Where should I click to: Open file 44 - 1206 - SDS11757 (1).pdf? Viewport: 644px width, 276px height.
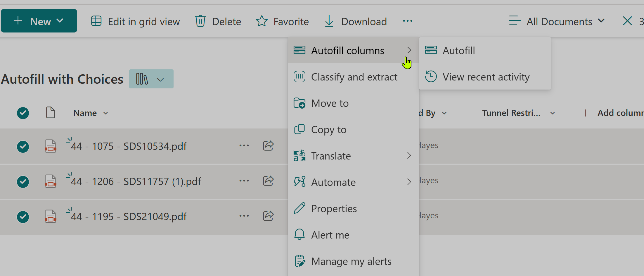[x=136, y=181]
